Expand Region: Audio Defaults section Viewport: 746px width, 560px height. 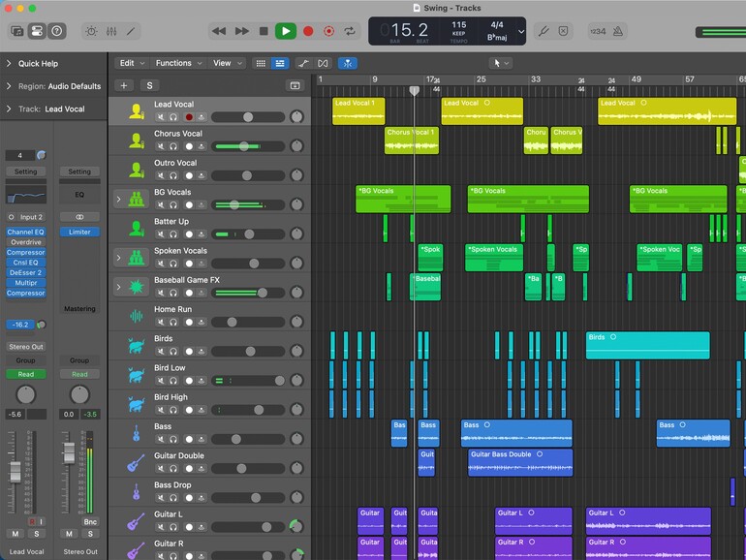click(x=9, y=86)
